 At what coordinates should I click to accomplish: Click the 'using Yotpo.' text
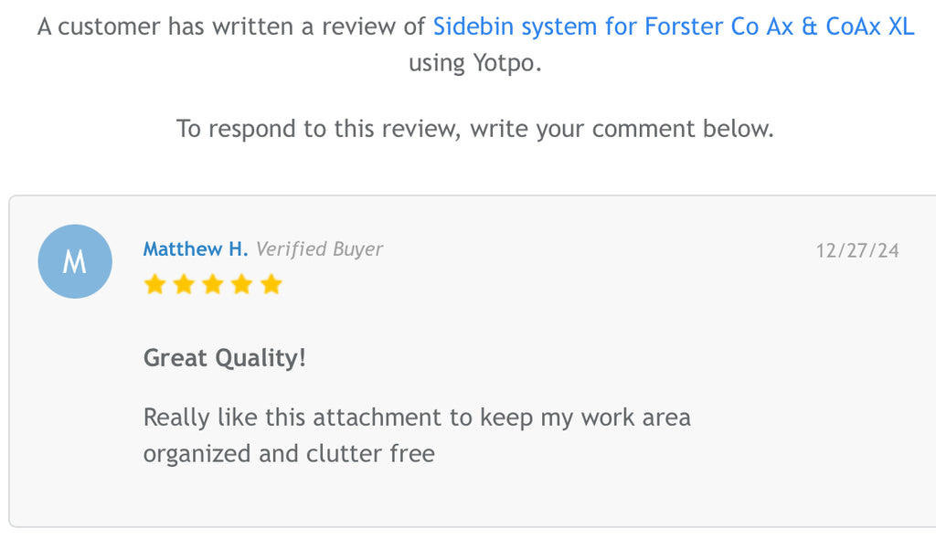point(474,64)
